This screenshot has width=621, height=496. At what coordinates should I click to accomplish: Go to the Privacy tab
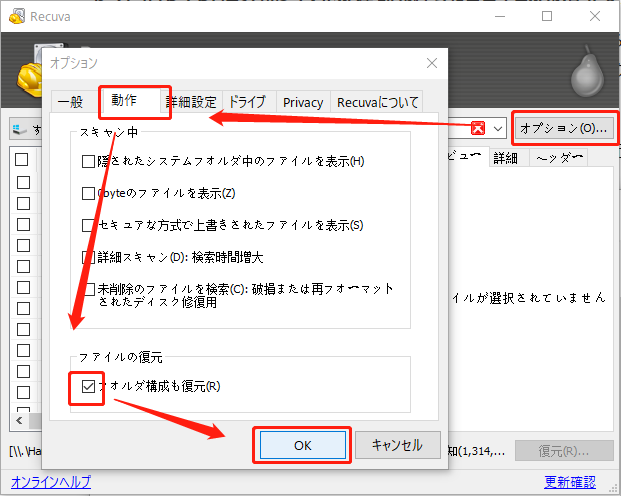pyautogui.click(x=303, y=102)
